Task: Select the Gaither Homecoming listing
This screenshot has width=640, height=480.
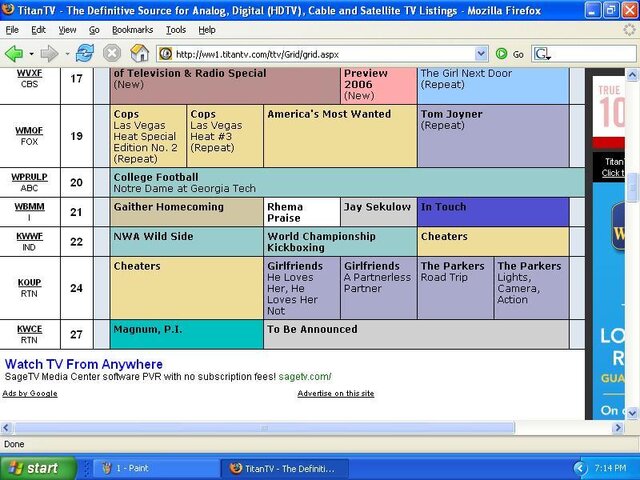Action: coord(187,212)
